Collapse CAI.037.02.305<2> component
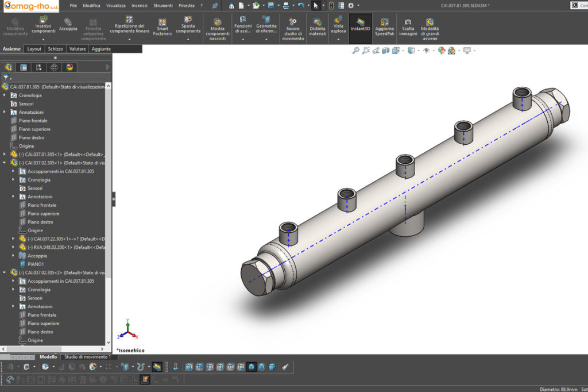 click(5, 272)
